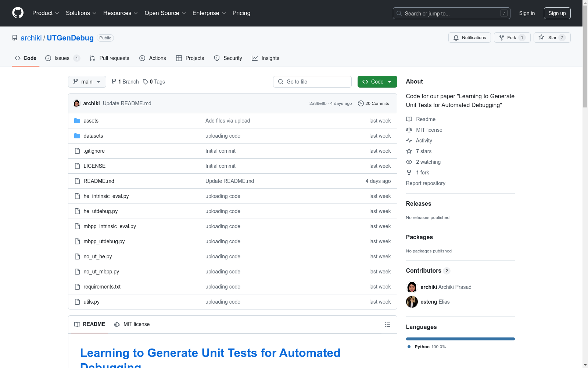Open the Releases heading link
Image resolution: width=588 pixels, height=368 pixels.
[419, 204]
